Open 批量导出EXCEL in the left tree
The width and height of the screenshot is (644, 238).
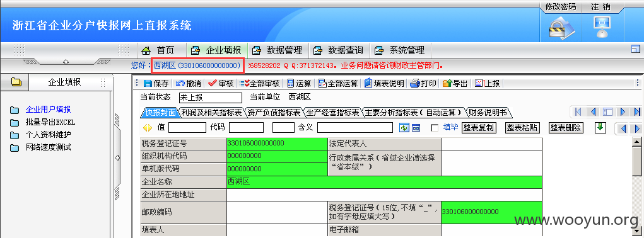point(50,122)
